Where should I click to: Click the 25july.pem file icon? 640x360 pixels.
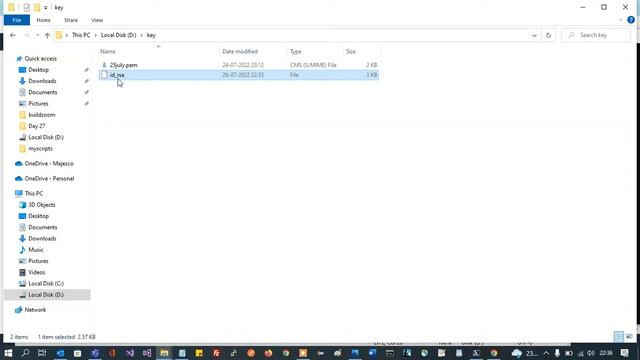point(104,65)
